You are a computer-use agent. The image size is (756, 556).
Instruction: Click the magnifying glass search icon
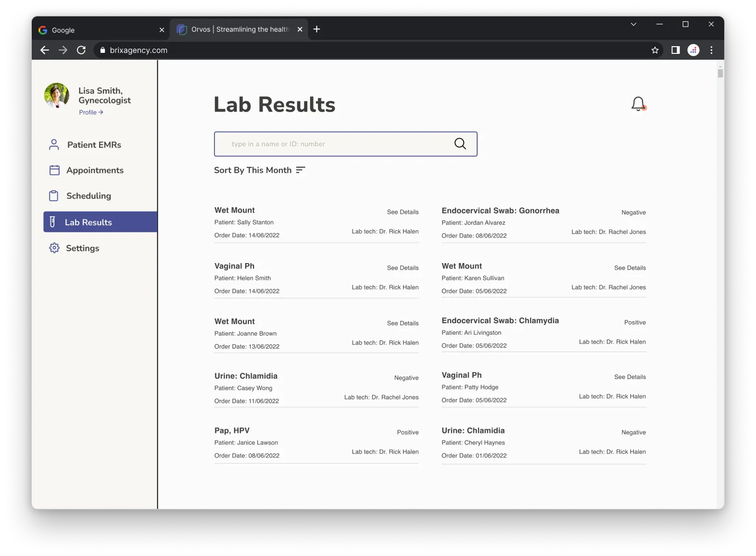pos(460,144)
